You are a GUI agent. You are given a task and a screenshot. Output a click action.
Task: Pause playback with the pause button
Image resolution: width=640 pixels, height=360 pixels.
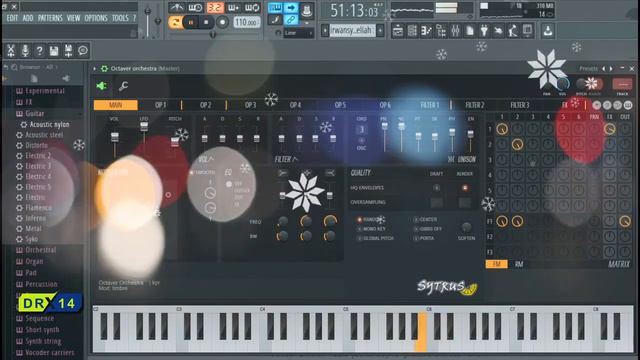point(191,22)
